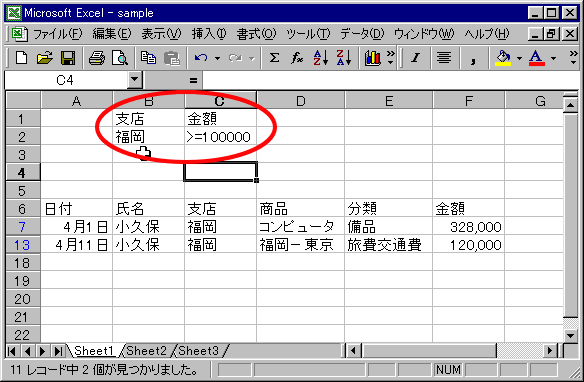Click the New workbook icon

[x=22, y=58]
